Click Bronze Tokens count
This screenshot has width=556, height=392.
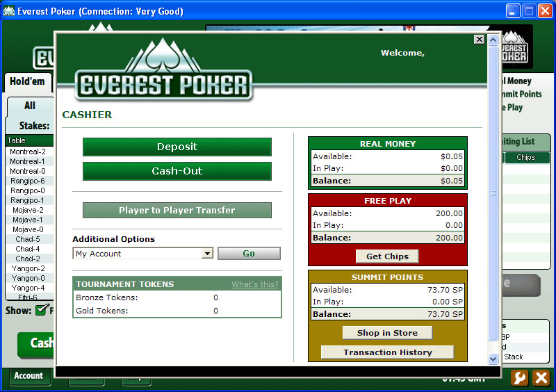tap(215, 297)
